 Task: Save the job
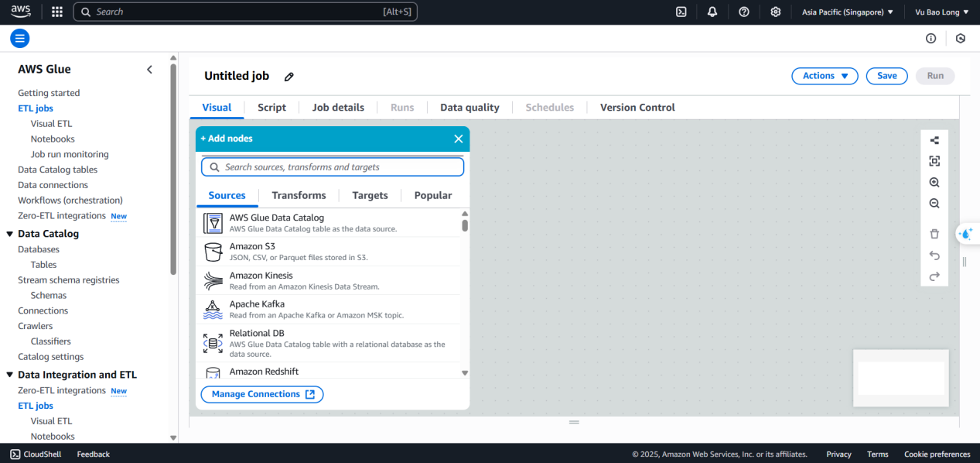tap(887, 76)
